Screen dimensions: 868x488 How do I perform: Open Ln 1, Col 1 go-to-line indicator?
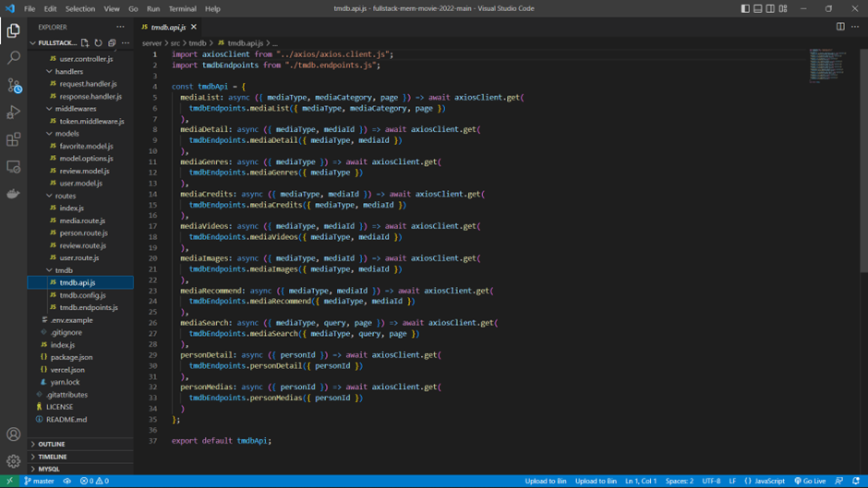pos(641,481)
